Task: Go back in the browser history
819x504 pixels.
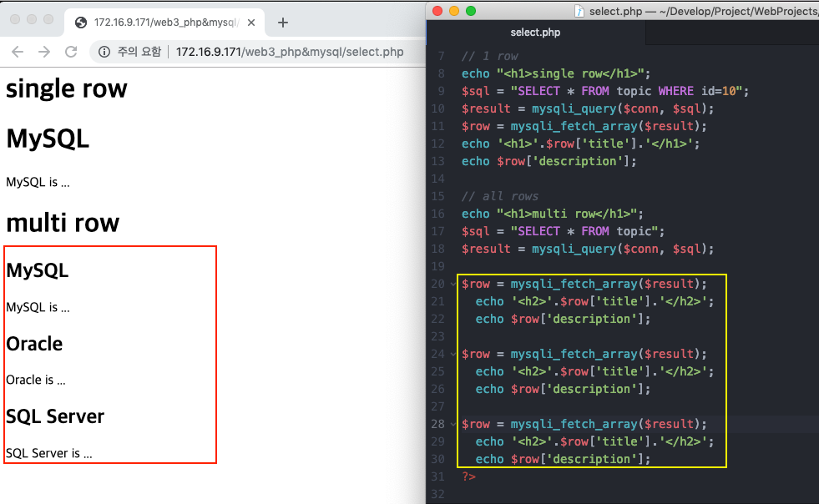Action: [x=18, y=52]
